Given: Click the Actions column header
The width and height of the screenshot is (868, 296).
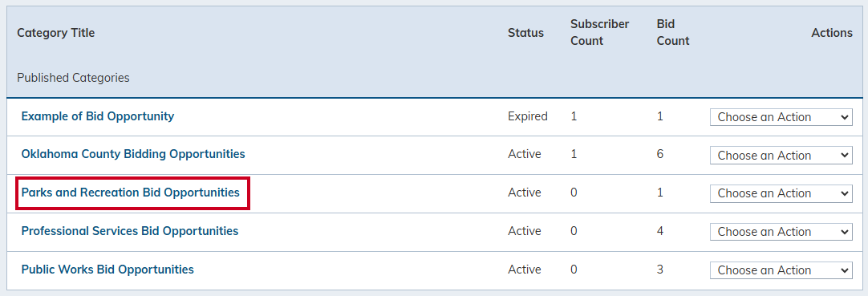Looking at the screenshot, I should (832, 33).
